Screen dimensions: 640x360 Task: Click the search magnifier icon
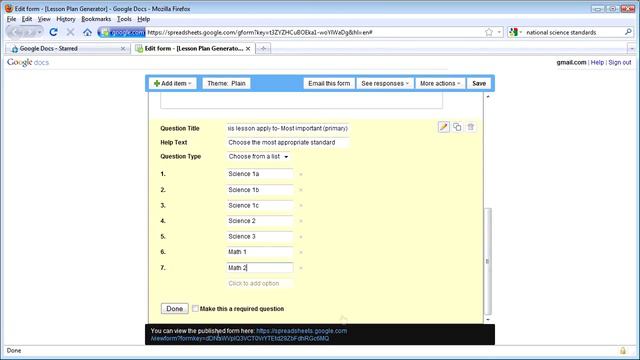[x=628, y=32]
